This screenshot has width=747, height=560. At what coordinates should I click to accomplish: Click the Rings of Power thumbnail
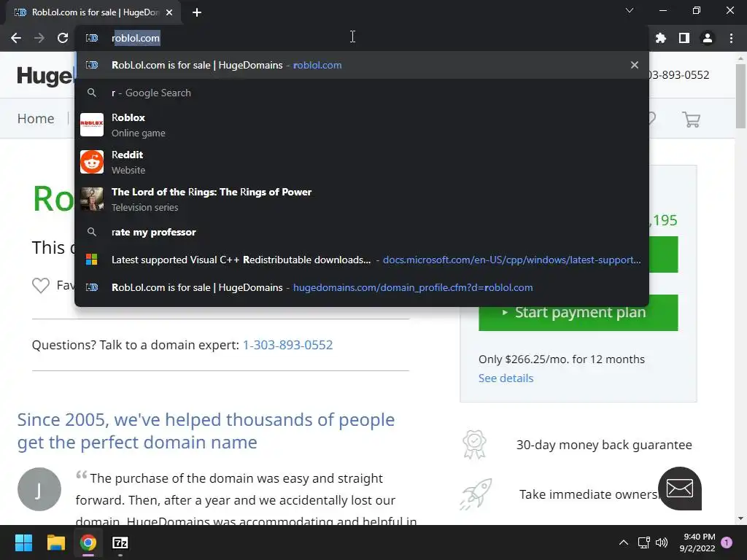coord(92,199)
